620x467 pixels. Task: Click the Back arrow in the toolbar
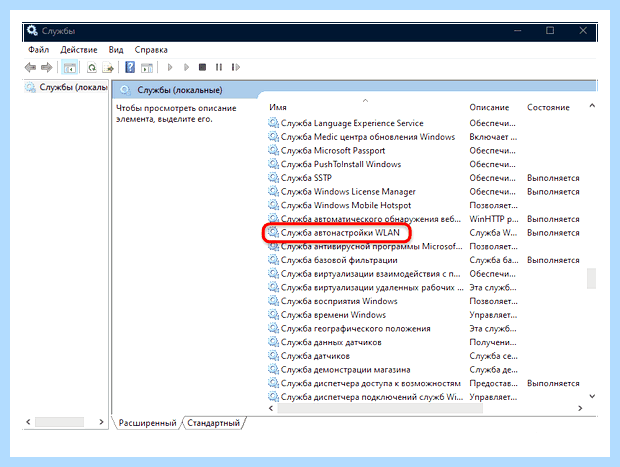click(30, 68)
